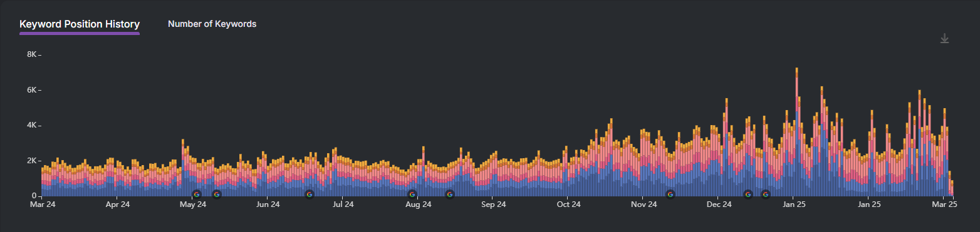Click the Jul 24 axis label
The width and height of the screenshot is (980, 232).
tap(343, 204)
